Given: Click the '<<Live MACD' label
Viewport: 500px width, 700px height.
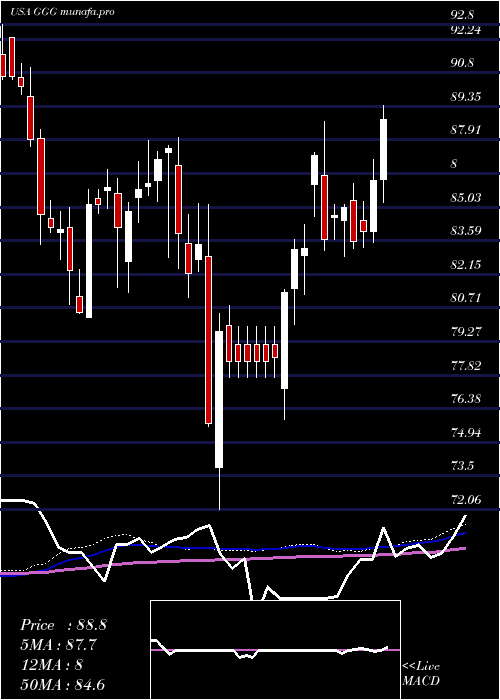Looking at the screenshot, I should pos(421,673).
